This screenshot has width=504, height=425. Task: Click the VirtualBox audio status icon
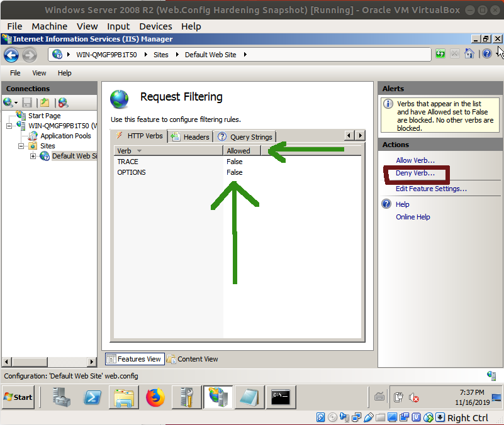coord(344,417)
